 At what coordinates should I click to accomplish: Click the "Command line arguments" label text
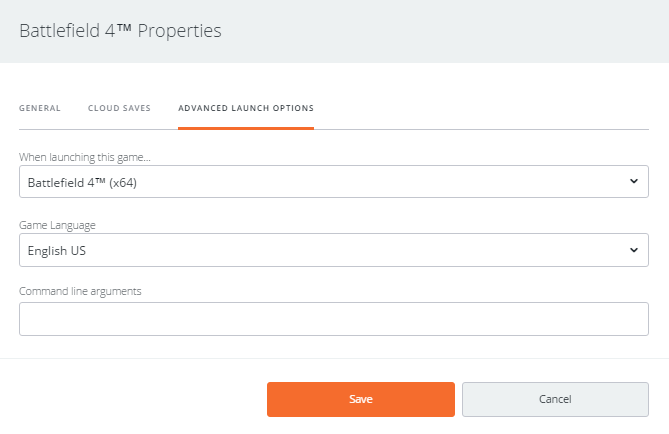[x=80, y=291]
